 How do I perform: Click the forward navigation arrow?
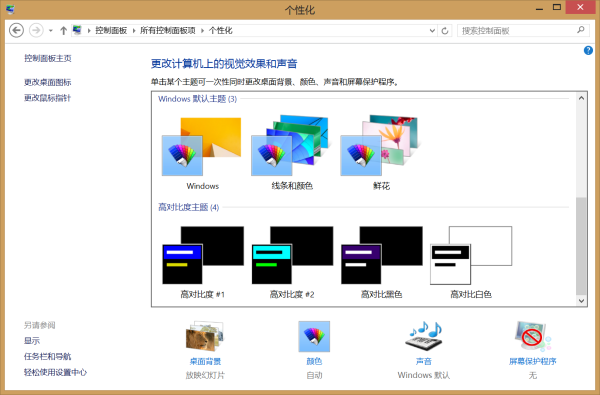click(36, 30)
